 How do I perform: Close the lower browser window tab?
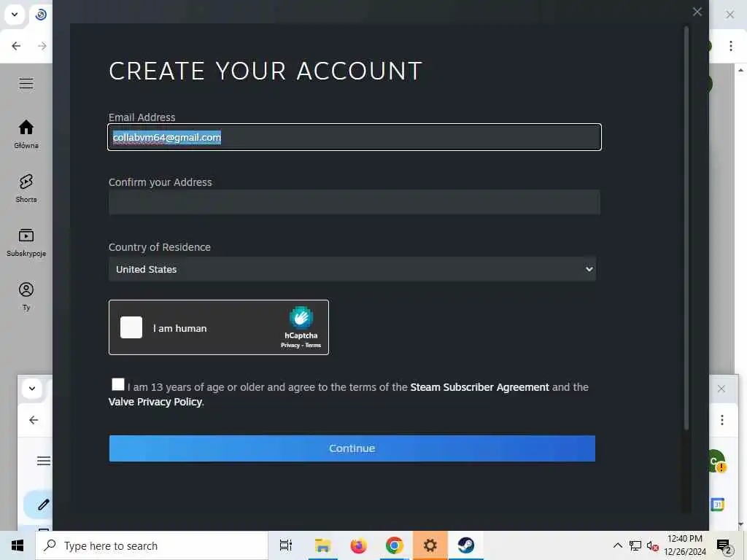pos(721,389)
